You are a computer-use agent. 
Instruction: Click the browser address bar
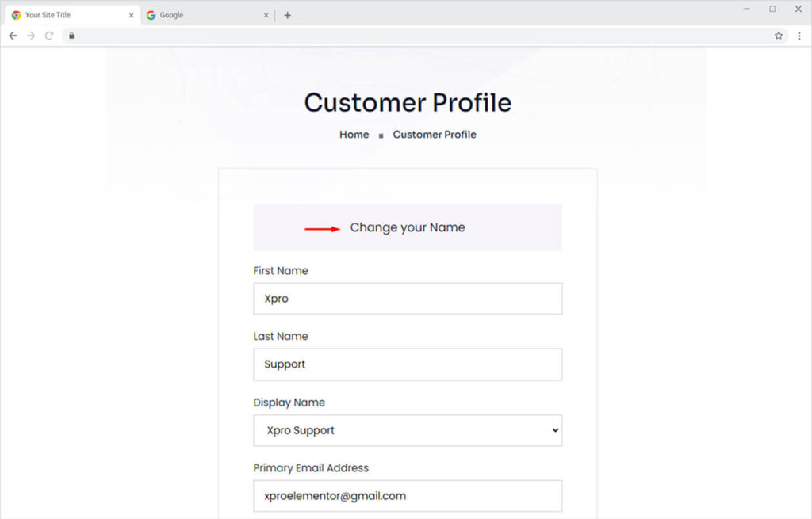(x=396, y=36)
